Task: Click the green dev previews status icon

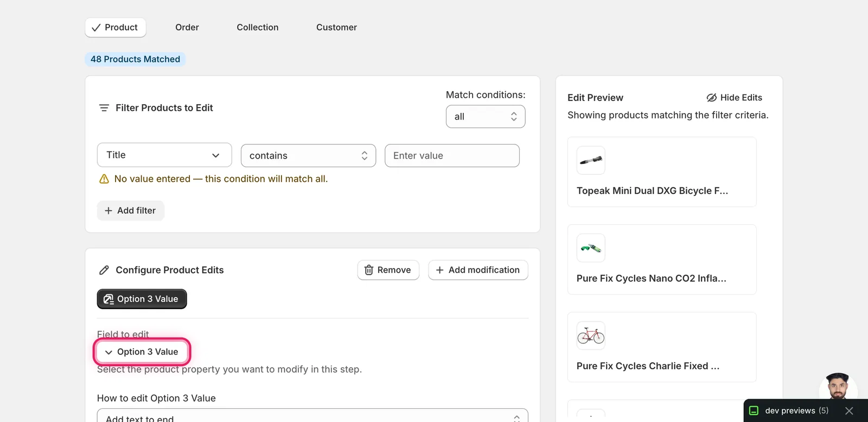Action: 754,411
